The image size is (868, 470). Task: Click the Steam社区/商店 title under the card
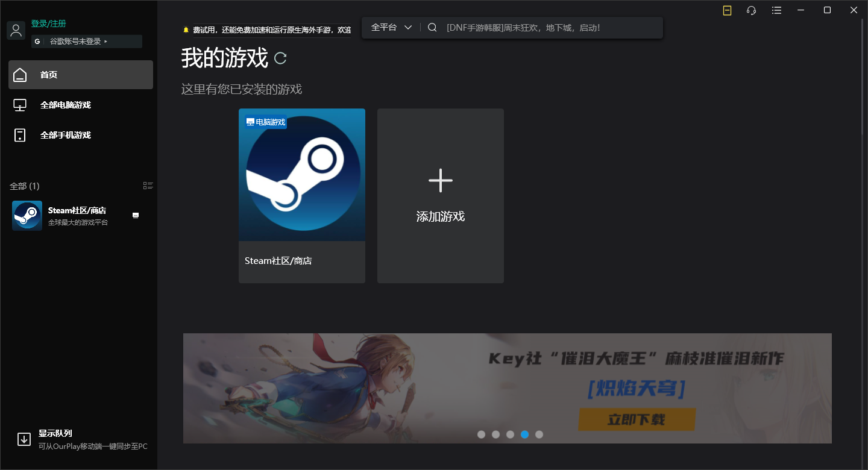278,261
